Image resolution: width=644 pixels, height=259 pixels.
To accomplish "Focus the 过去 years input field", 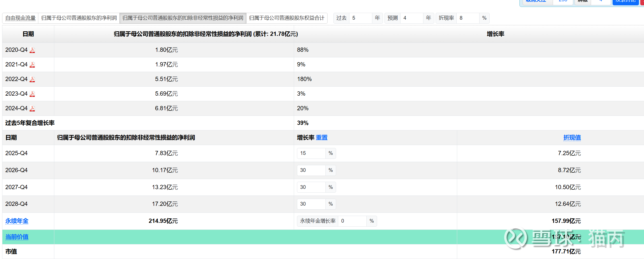I will (360, 18).
